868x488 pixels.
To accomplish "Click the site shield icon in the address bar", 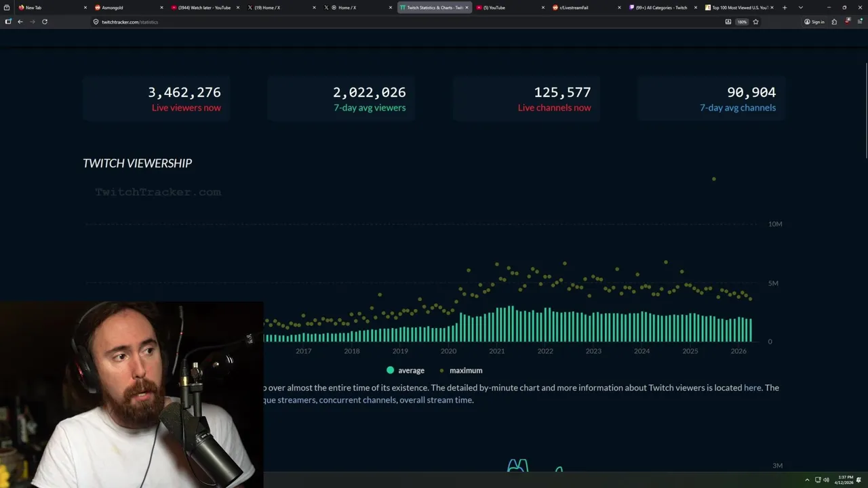I will [96, 22].
